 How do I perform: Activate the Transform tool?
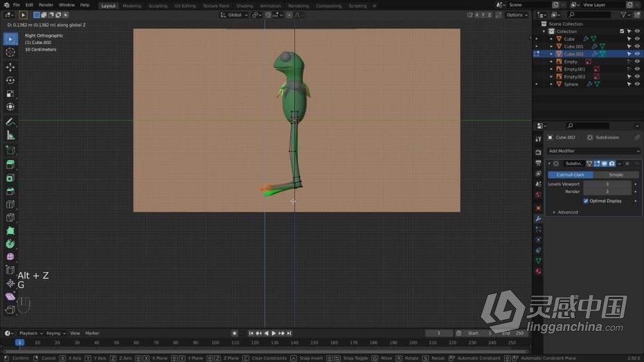10,107
